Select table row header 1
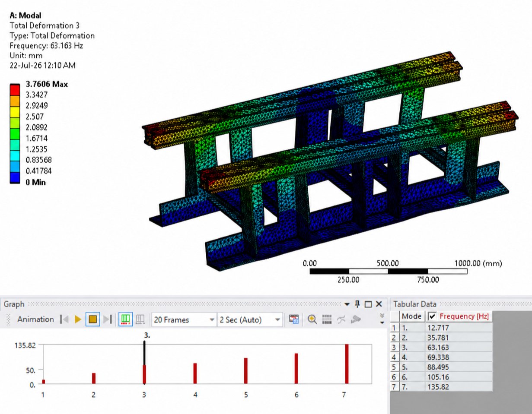The height and width of the screenshot is (414, 532). [x=394, y=328]
